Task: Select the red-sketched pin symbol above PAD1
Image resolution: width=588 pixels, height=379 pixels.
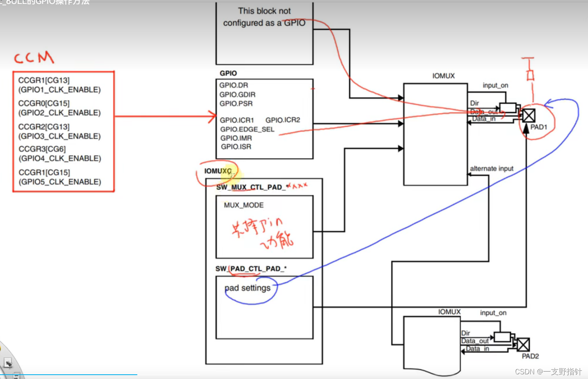Action: 530,64
